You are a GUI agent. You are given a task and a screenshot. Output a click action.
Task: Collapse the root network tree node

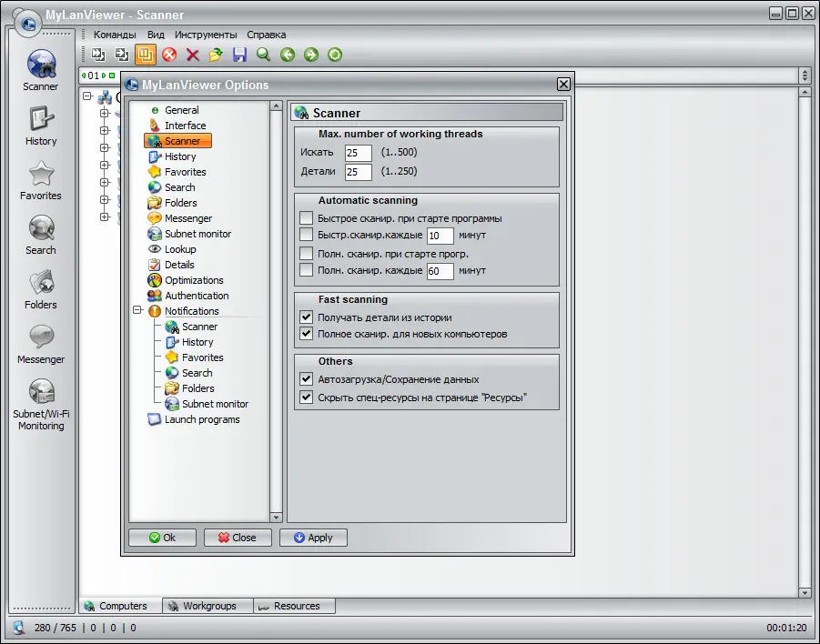[x=87, y=96]
